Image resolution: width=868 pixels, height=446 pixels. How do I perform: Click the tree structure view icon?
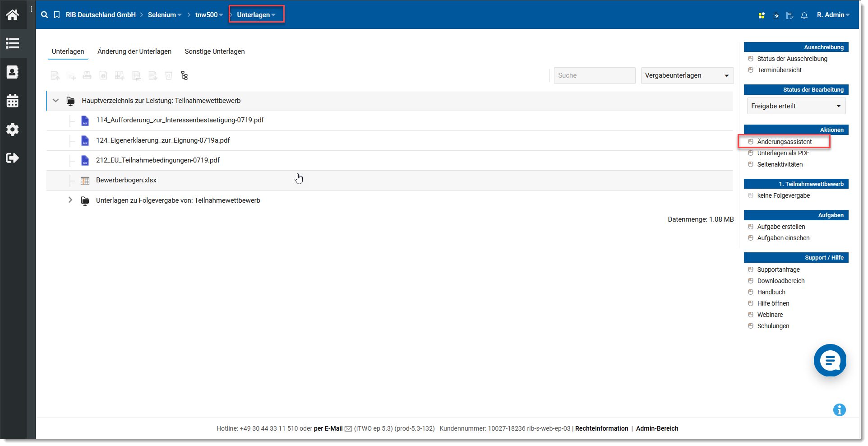(x=184, y=76)
